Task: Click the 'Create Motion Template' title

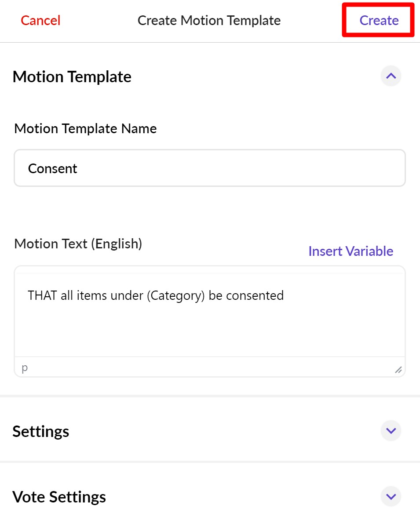Action: pos(209,20)
